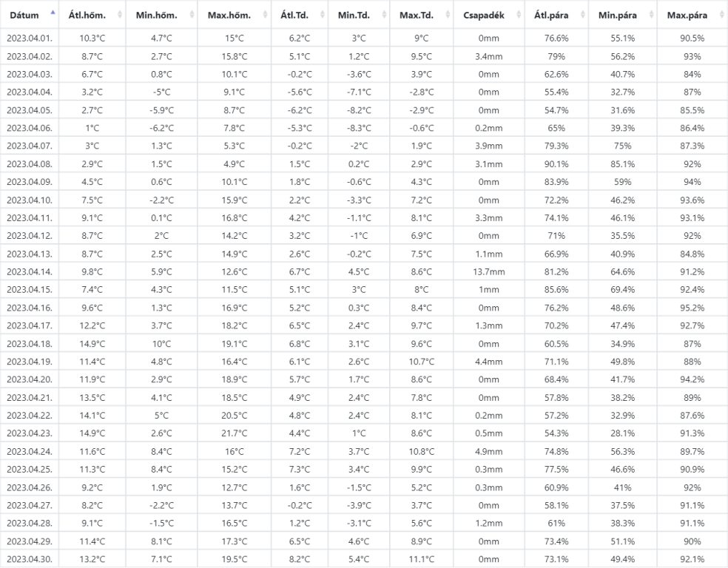
Task: Click the sort arrow in Dátum header
Action: click(53, 13)
